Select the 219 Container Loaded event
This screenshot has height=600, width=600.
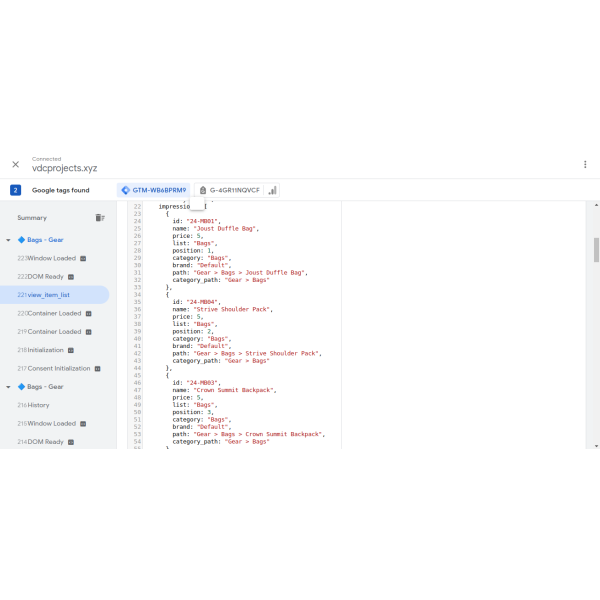point(50,332)
